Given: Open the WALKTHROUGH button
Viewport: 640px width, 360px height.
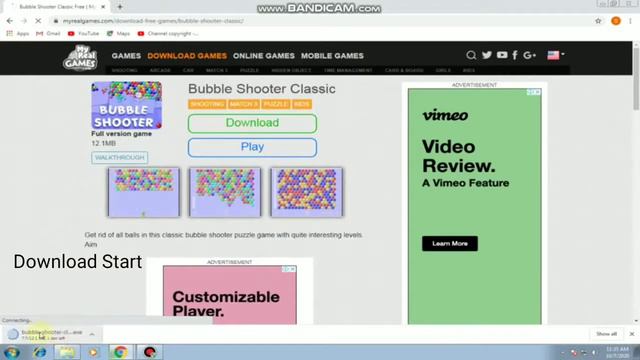Looking at the screenshot, I should click(x=120, y=158).
